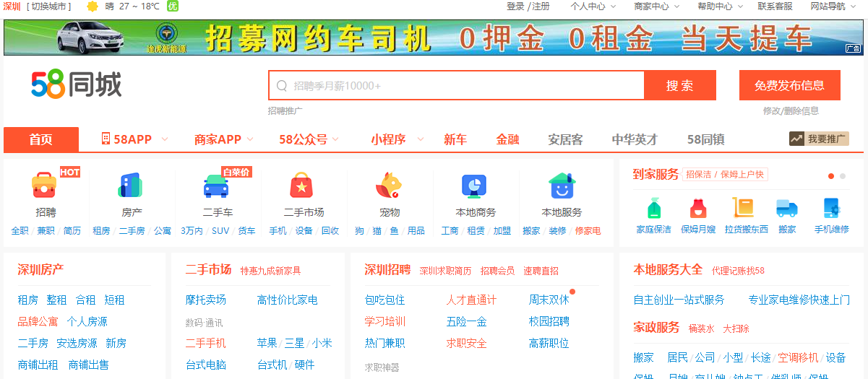
Task: Expand the 商家APP nav dropdown
Action: click(x=250, y=139)
